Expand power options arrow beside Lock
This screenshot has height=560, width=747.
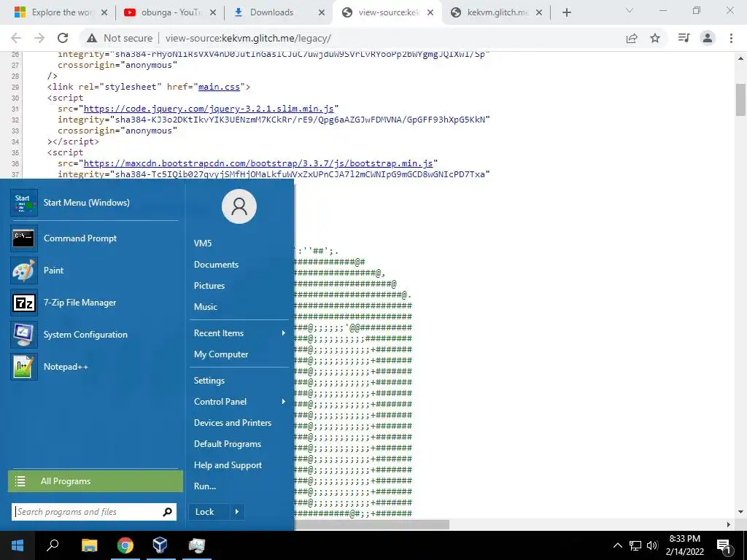[237, 512]
